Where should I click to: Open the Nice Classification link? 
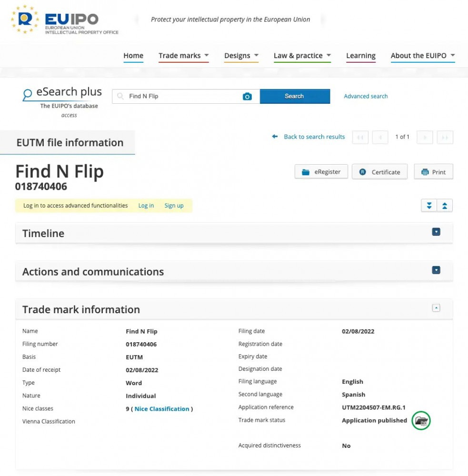pyautogui.click(x=162, y=409)
